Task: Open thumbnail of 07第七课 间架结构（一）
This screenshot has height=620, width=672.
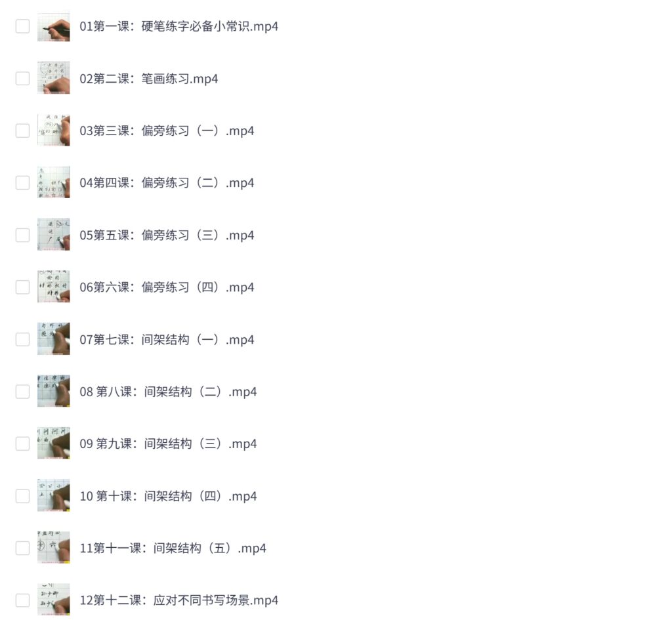Action: (x=54, y=339)
